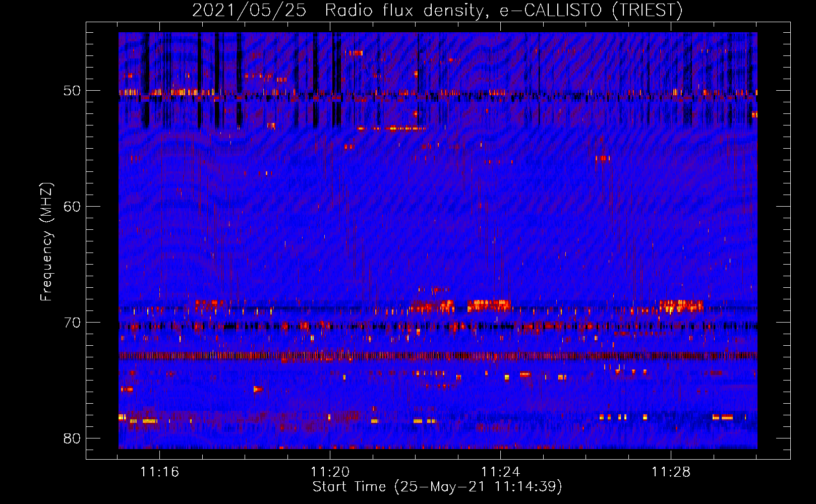This screenshot has width=816, height=504.
Task: Click the 60 MHz frequency tick label
Action: pos(72,207)
